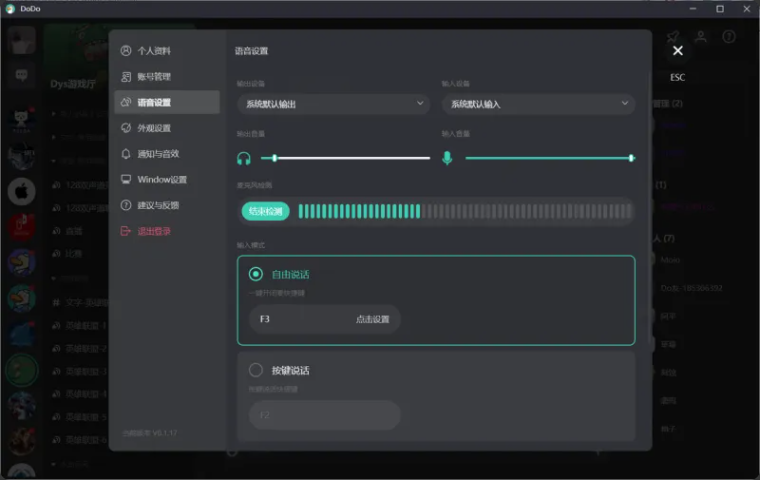Open the 系统默认输入 input device dropdown
Image resolution: width=760 pixels, height=480 pixels.
pyautogui.click(x=538, y=104)
